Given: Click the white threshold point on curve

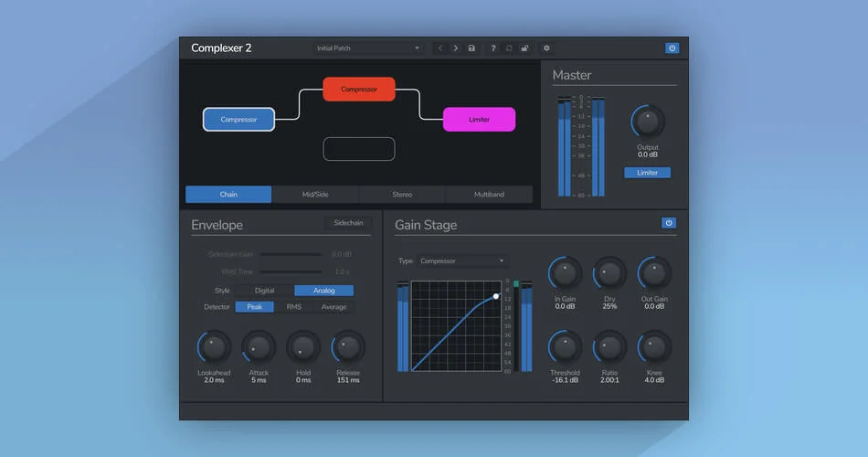Looking at the screenshot, I should coord(496,296).
